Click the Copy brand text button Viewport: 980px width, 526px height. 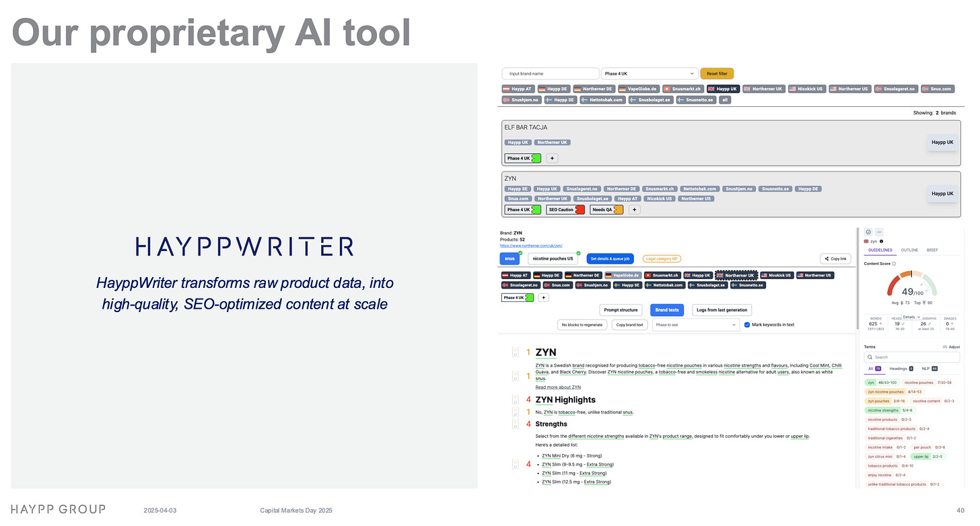630,324
